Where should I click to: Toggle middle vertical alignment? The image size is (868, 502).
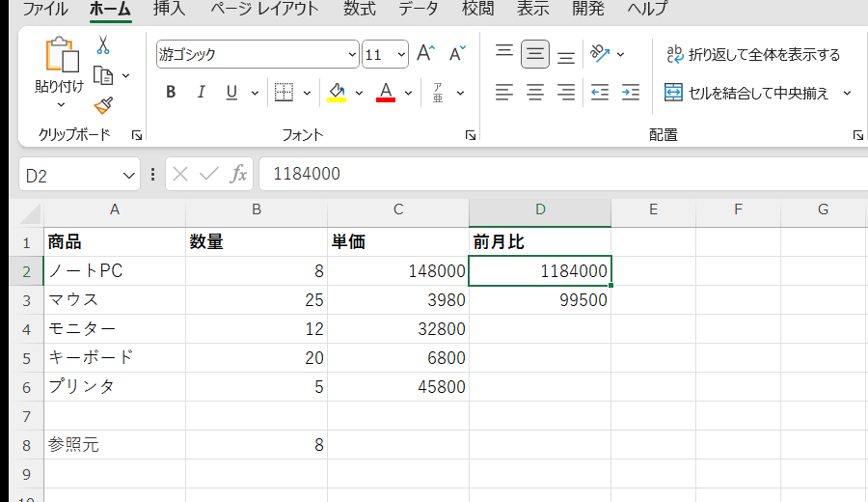(x=534, y=54)
